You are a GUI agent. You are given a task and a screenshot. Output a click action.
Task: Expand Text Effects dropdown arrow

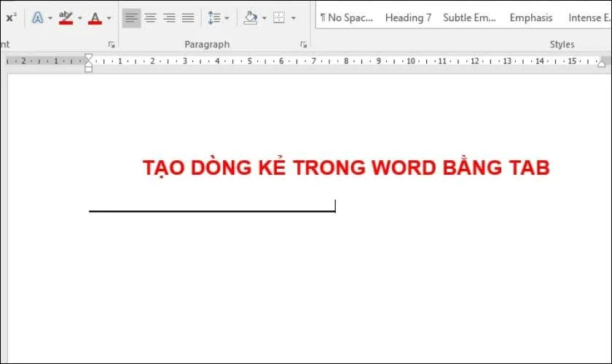(x=50, y=18)
